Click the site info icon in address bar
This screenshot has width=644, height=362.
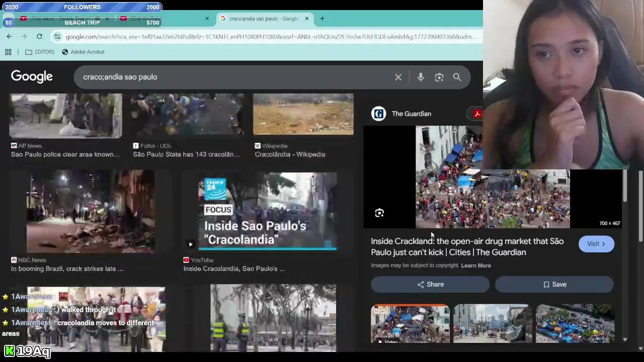coord(57,37)
